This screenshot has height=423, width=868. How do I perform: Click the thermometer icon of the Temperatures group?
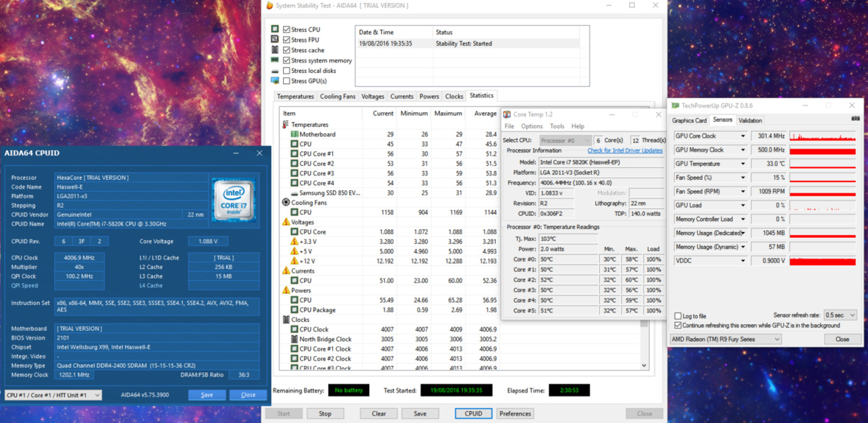286,125
